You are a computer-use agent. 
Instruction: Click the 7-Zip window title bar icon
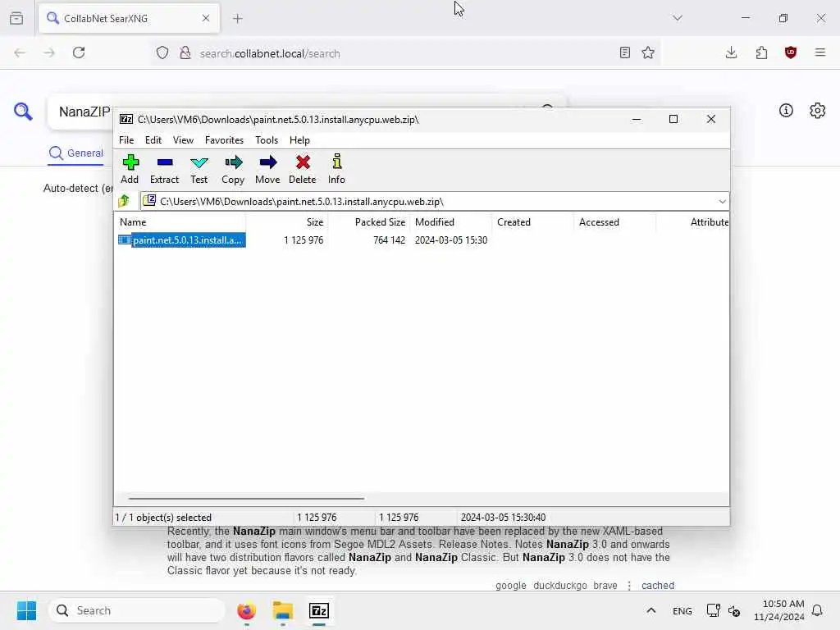pos(126,119)
